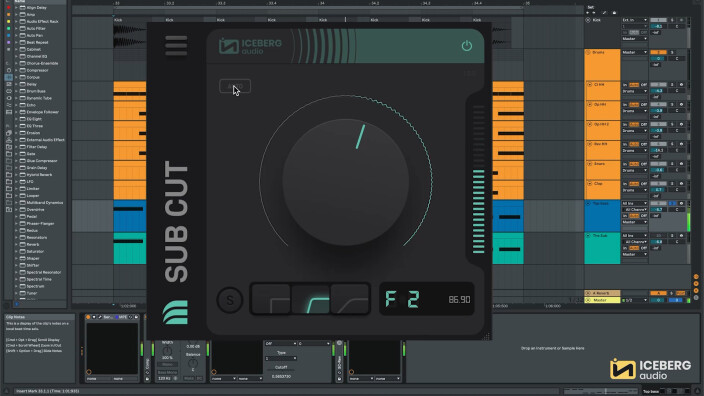The image size is (704, 396).
Task: Select Glue Compressor in the browser
Action: (x=42, y=161)
